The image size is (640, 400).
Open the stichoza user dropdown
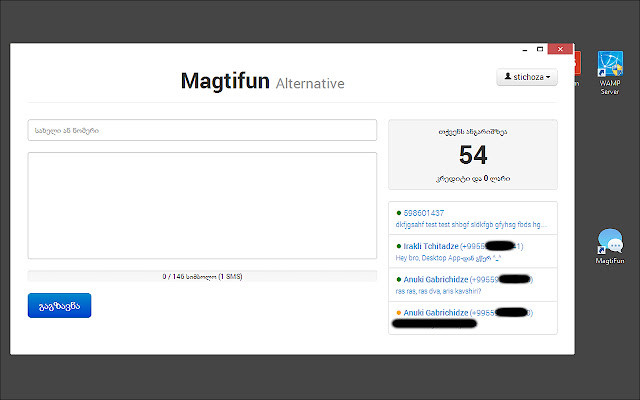pos(527,77)
